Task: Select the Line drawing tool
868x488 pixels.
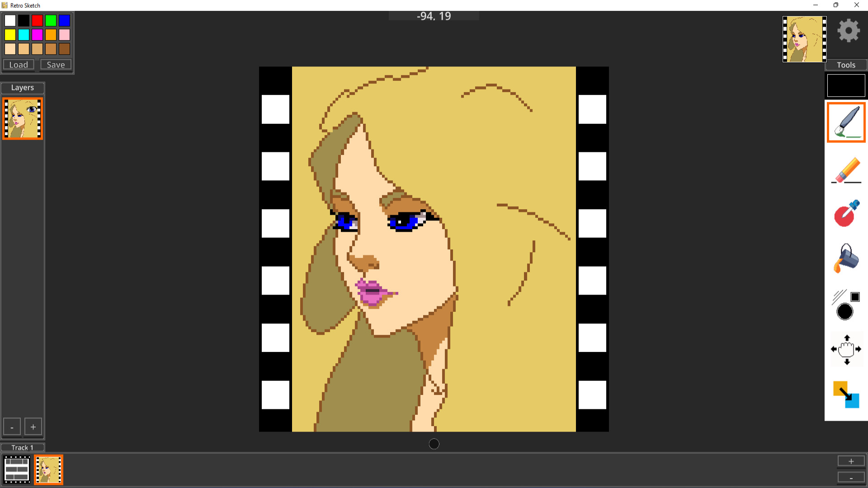Action: tap(846, 304)
